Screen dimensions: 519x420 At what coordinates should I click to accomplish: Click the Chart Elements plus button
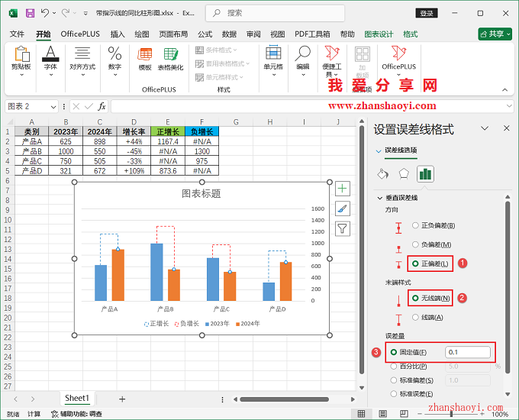(343, 189)
